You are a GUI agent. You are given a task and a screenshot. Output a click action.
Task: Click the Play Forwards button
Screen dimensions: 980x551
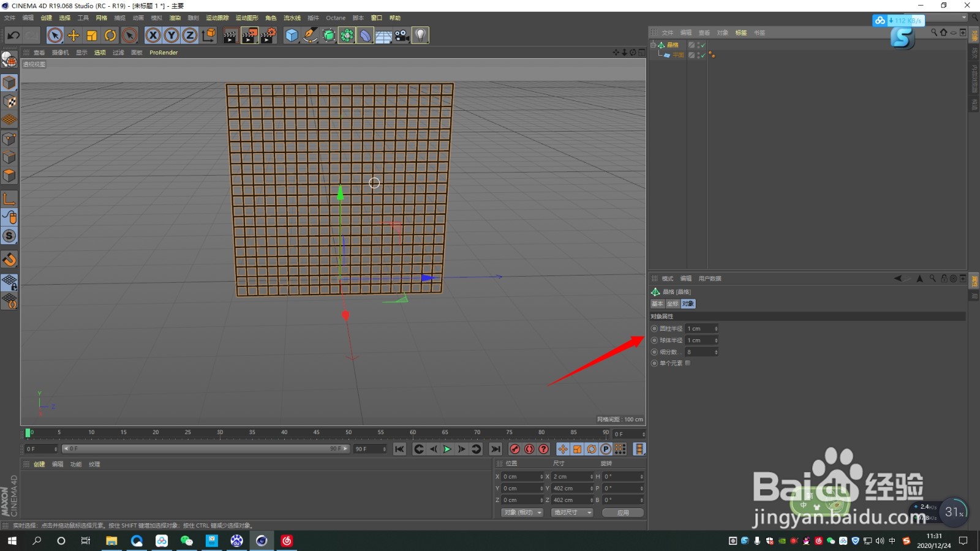click(447, 449)
